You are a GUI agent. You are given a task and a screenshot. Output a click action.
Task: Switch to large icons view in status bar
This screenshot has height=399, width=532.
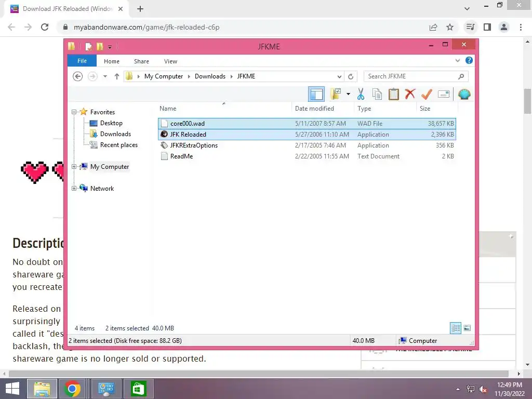[x=467, y=328]
